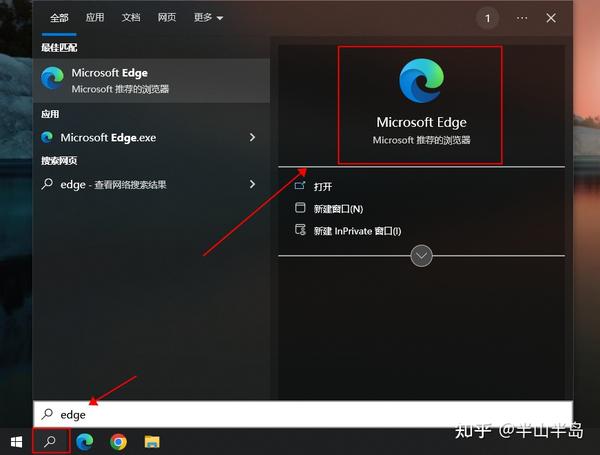
Task: Click the 应用 section header above Edge.exe
Action: point(50,114)
